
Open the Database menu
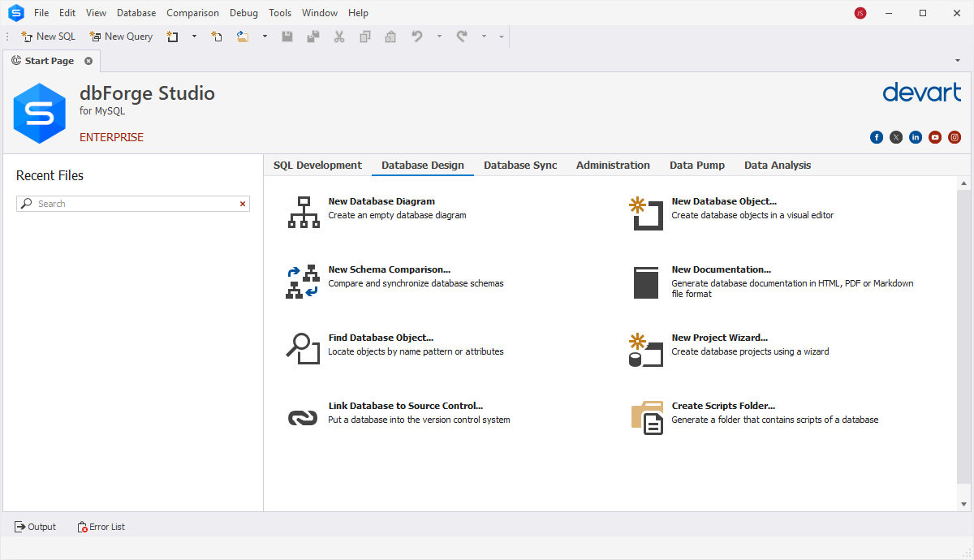[136, 13]
